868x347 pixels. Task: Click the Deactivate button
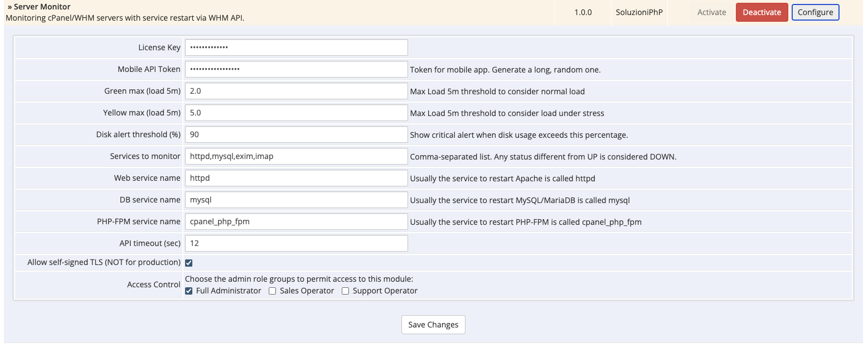click(x=762, y=12)
